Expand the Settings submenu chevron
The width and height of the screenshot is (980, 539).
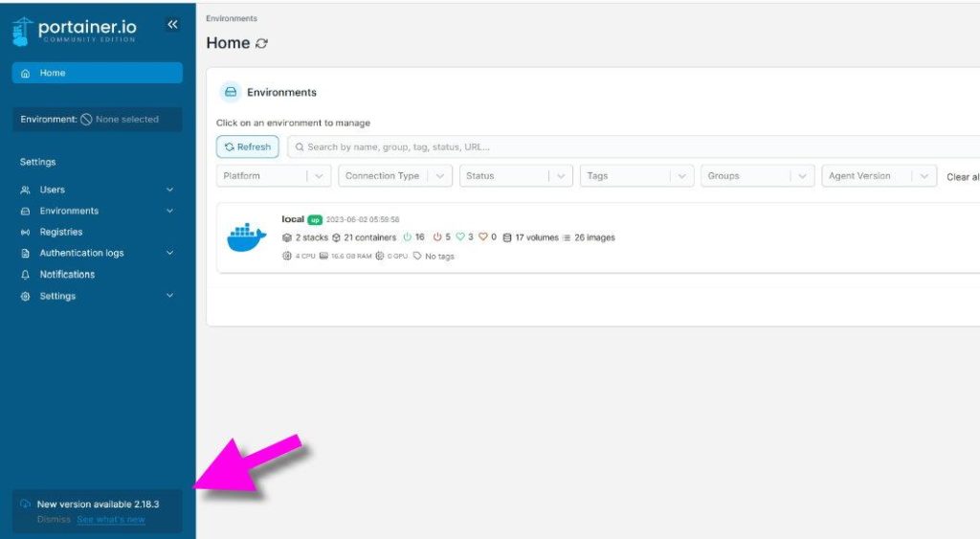click(x=169, y=295)
